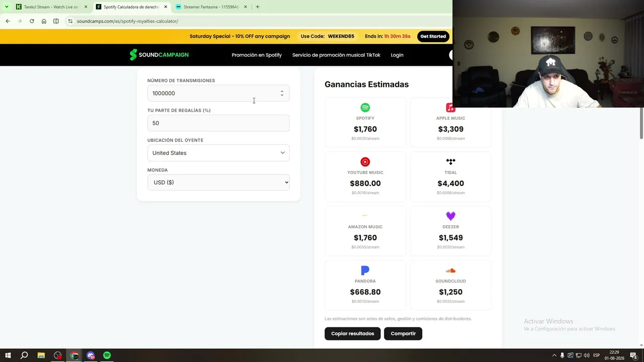The image size is (644, 362).
Task: Focus the Número de transmisiones field
Action: (218, 94)
